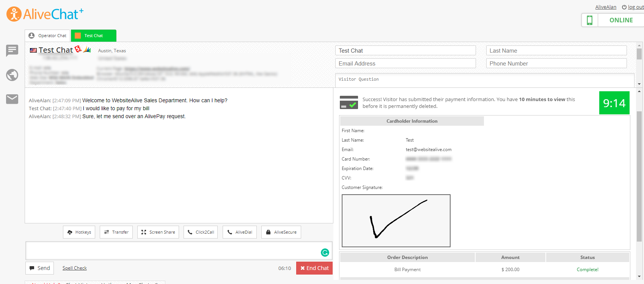Click the Email Address field
The width and height of the screenshot is (644, 284).
coord(405,64)
